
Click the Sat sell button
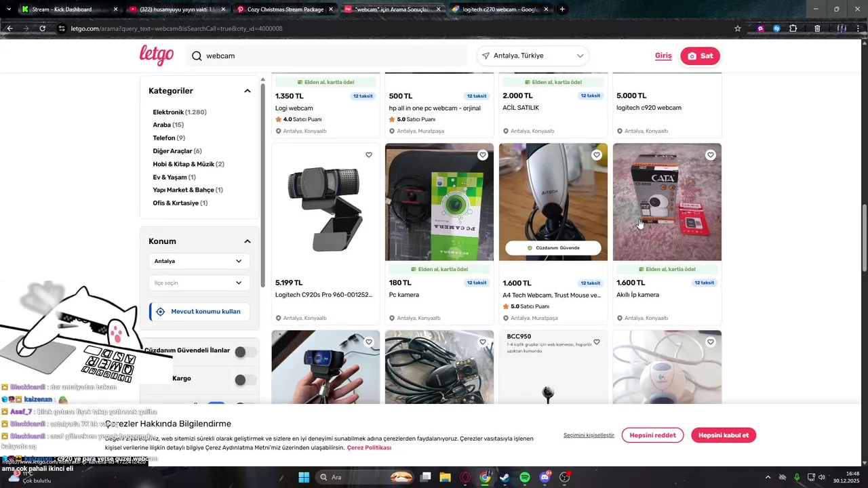tap(700, 56)
